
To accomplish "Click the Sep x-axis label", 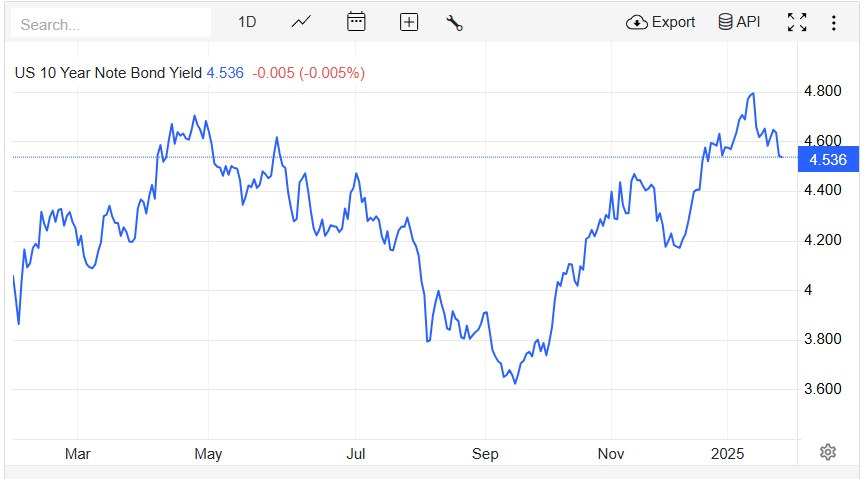I will [484, 453].
